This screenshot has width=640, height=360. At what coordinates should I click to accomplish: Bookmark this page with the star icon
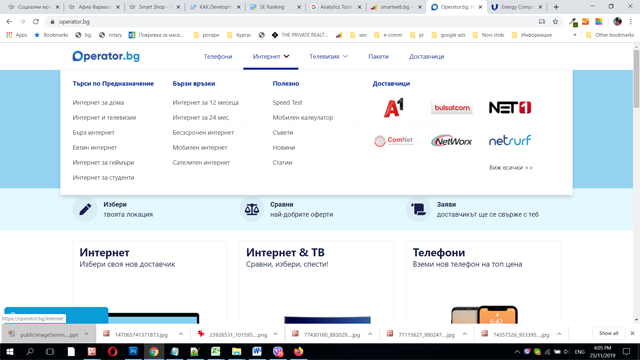pos(555,22)
